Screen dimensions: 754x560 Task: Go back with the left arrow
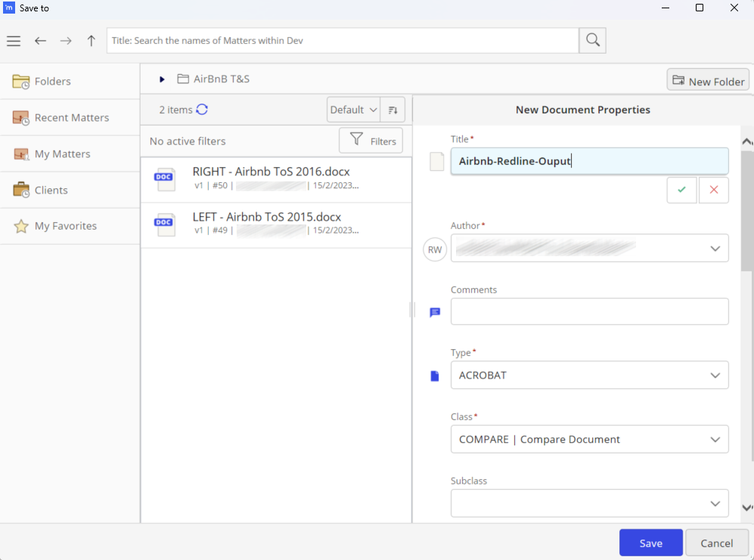(x=40, y=41)
